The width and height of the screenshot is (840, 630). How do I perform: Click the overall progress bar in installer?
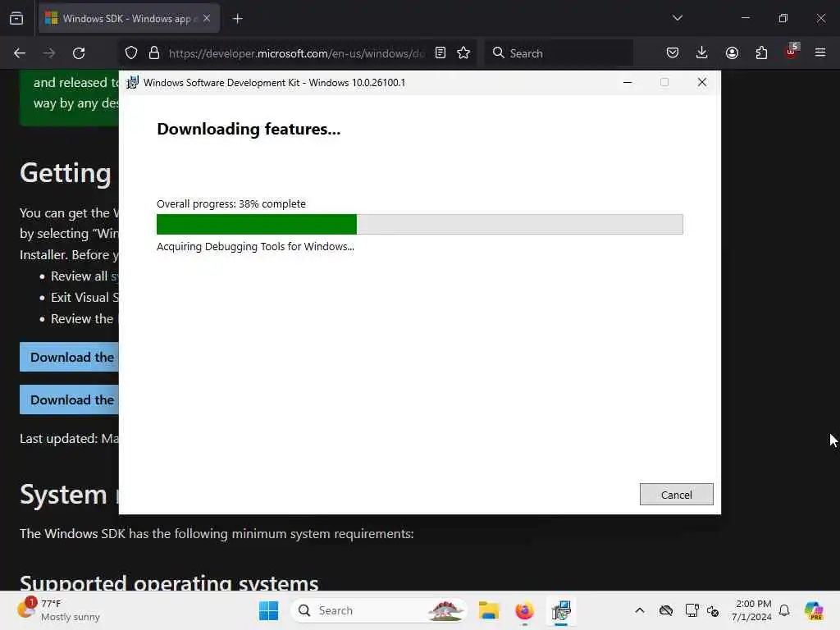(x=419, y=224)
